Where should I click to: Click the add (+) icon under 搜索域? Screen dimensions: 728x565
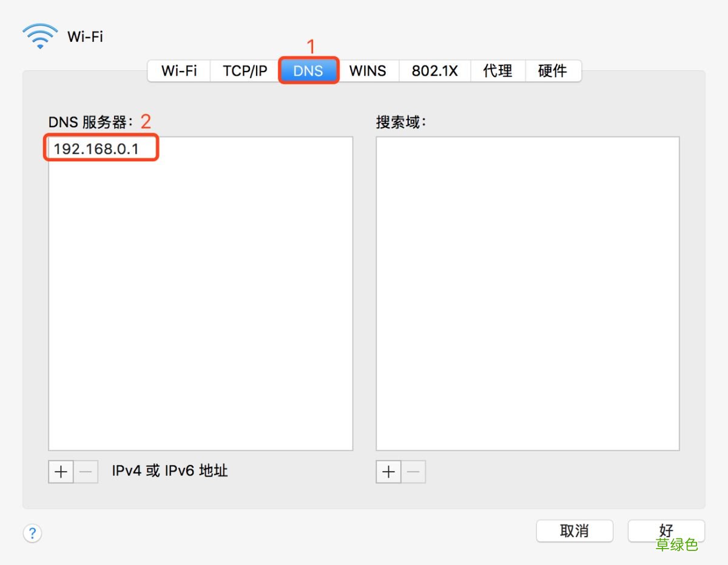click(388, 472)
